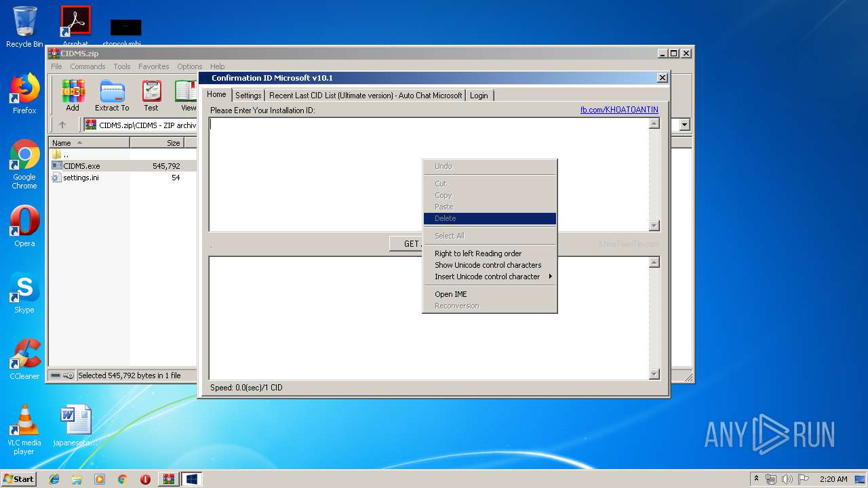
Task: Open Firefox desktop shortcut
Action: coord(24,94)
